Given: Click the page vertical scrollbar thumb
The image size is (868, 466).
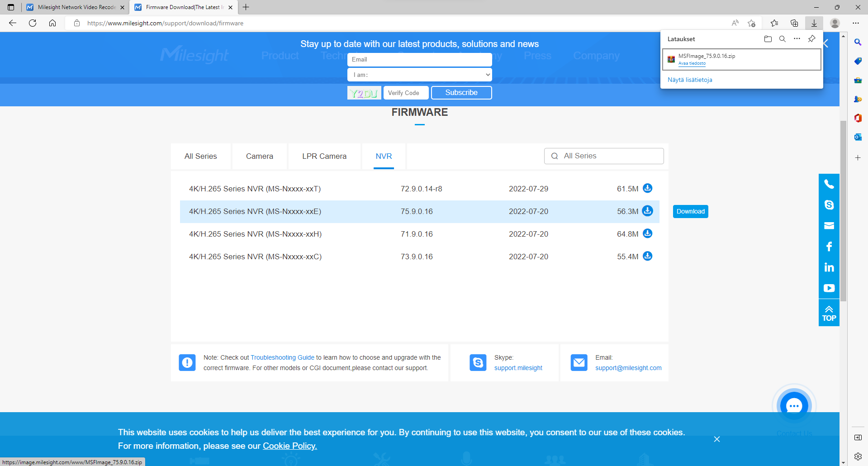Looking at the screenshot, I should pyautogui.click(x=843, y=211).
